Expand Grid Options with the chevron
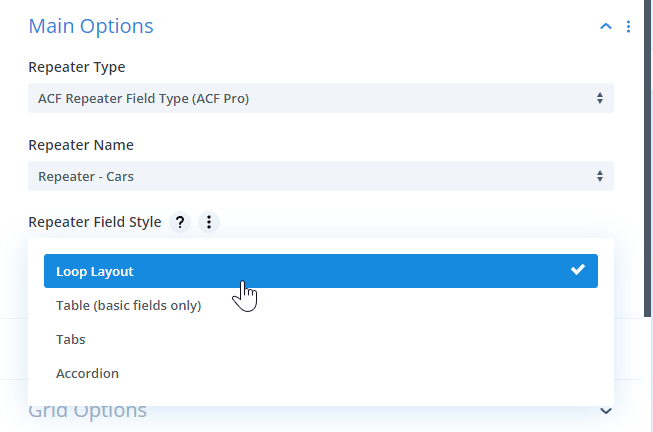The width and height of the screenshot is (653, 432). point(605,410)
